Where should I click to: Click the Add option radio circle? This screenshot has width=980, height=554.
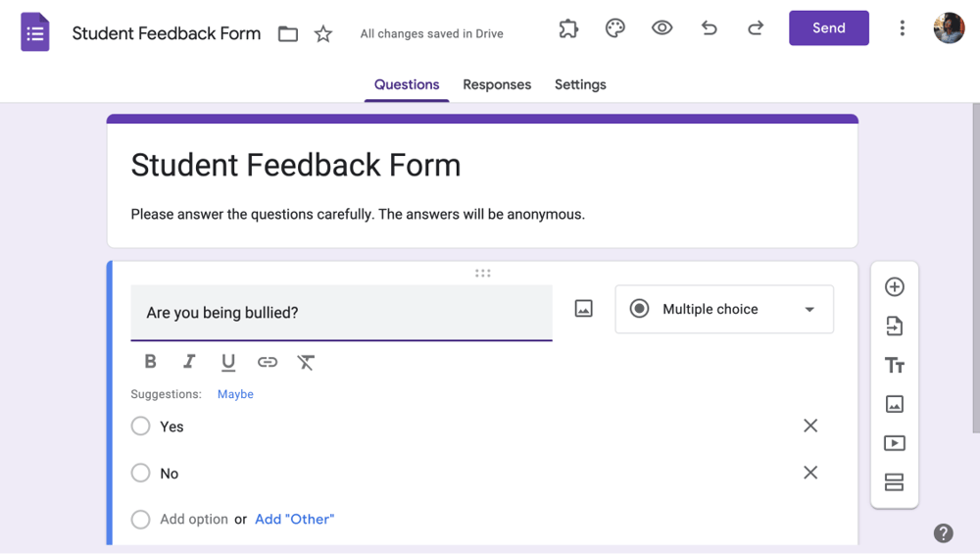[x=140, y=520]
